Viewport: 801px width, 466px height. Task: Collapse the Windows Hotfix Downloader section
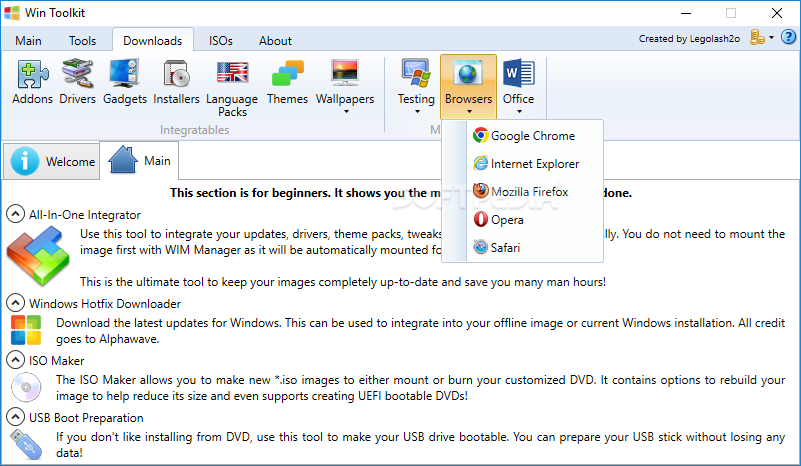(x=15, y=303)
